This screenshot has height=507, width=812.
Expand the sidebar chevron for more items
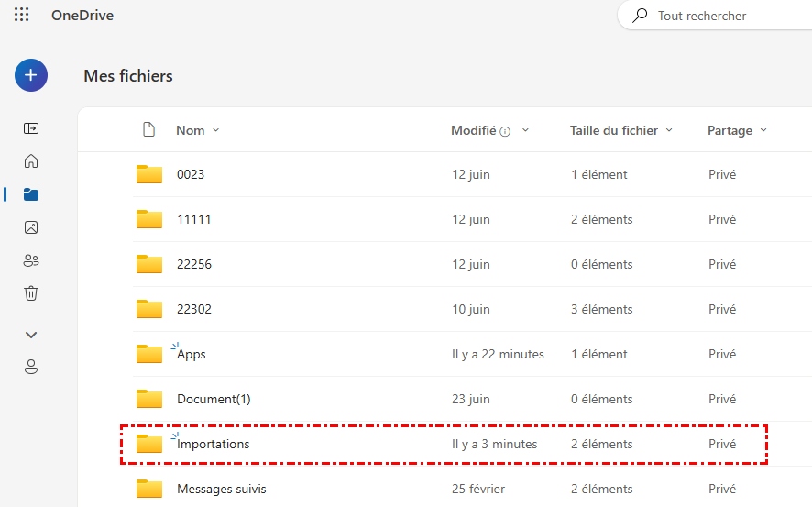(x=31, y=335)
